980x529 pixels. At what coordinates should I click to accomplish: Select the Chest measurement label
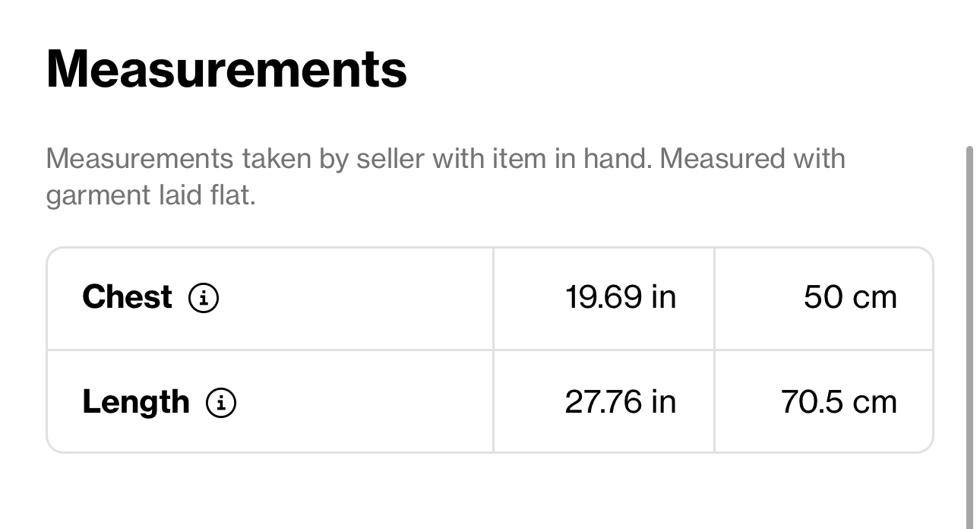tap(127, 296)
